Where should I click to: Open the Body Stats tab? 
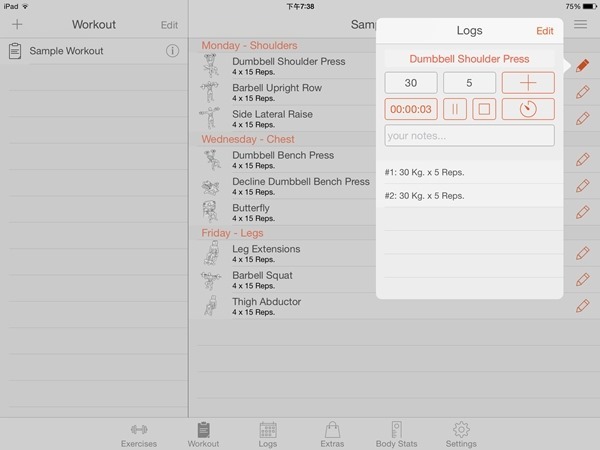point(396,435)
